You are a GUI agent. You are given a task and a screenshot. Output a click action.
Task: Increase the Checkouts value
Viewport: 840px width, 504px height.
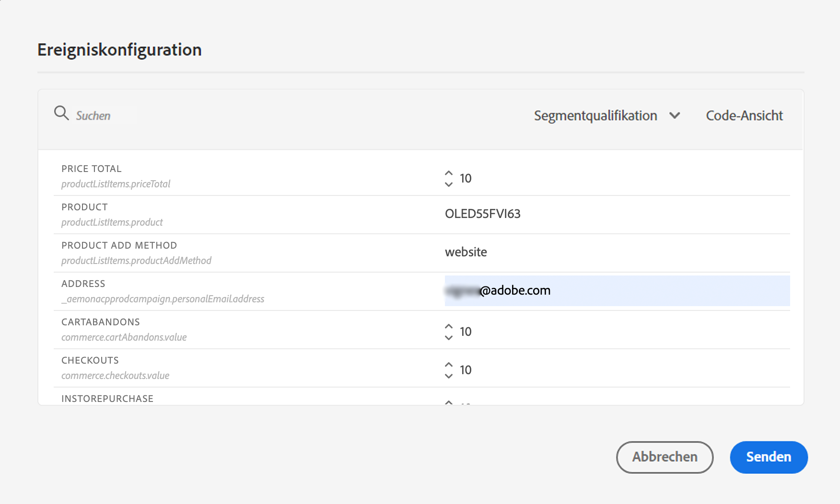tap(449, 365)
